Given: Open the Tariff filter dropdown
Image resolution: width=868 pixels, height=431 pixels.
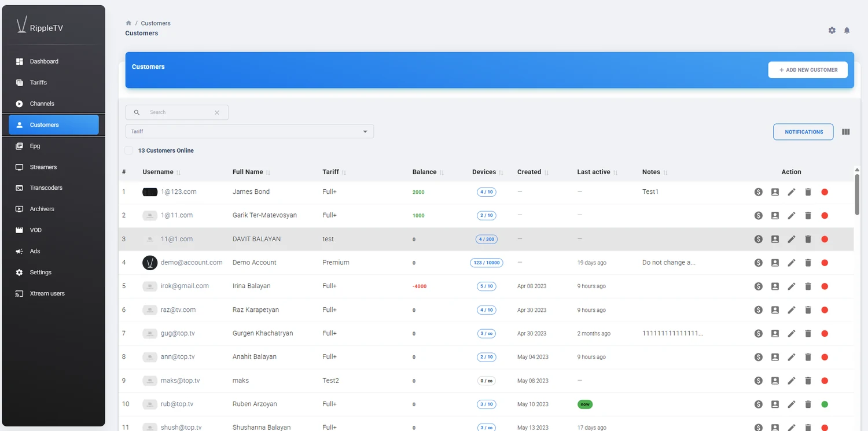Looking at the screenshot, I should pyautogui.click(x=249, y=131).
